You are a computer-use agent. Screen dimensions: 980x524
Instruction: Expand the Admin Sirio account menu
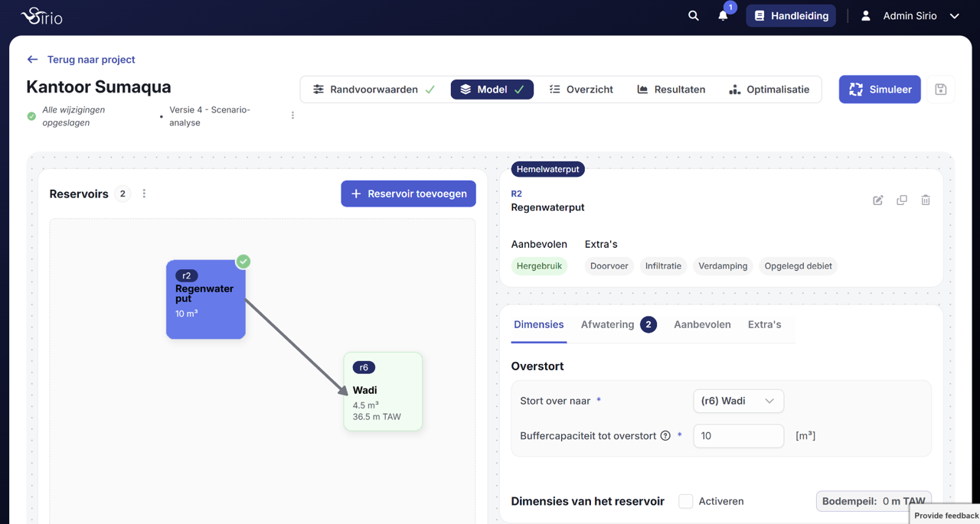coord(955,16)
